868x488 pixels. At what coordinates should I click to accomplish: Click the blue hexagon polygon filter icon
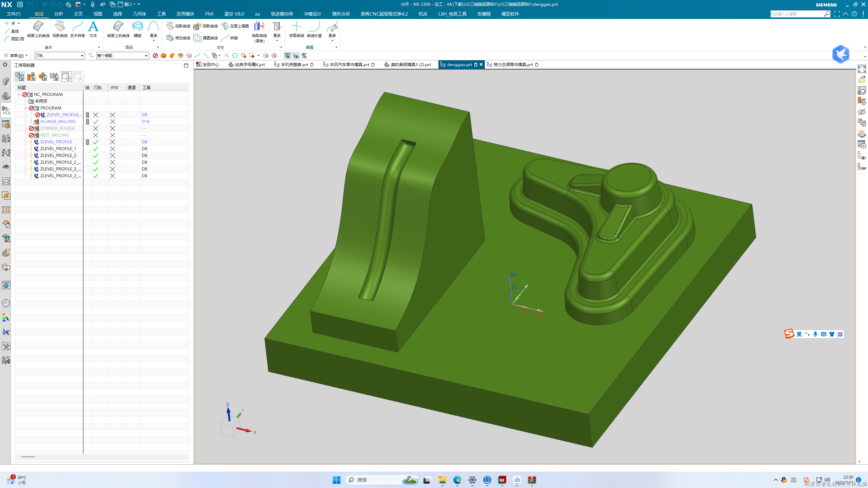(x=235, y=56)
